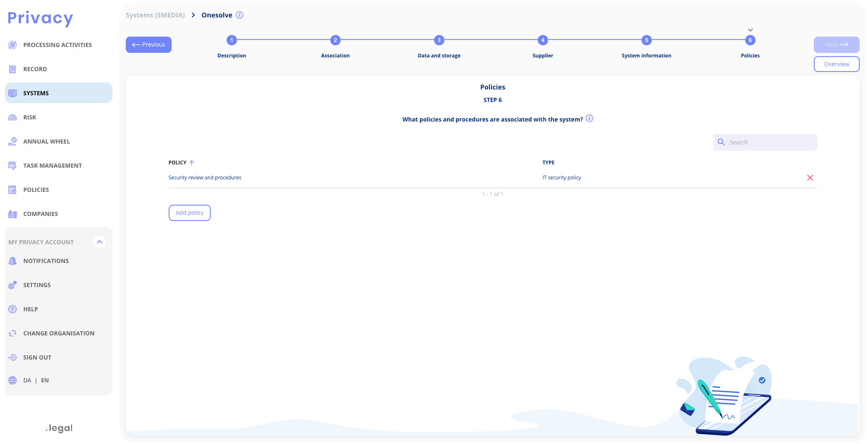Click Systems (SMEDIA) breadcrumb
Screen dimensions: 868x444
click(155, 15)
